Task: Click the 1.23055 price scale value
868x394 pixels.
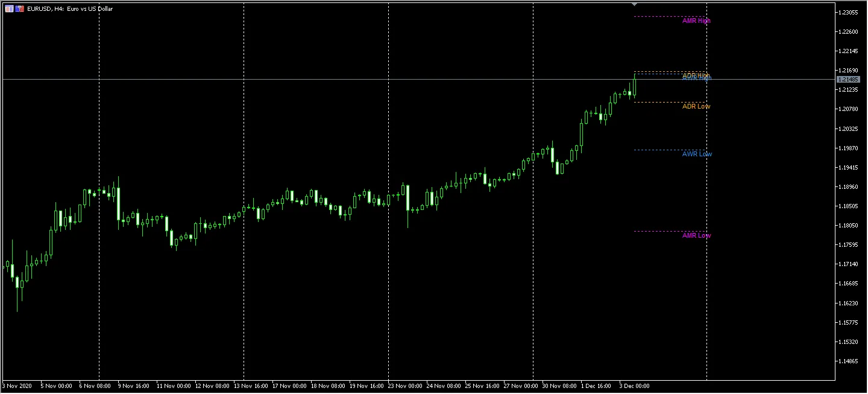Action: tap(850, 12)
